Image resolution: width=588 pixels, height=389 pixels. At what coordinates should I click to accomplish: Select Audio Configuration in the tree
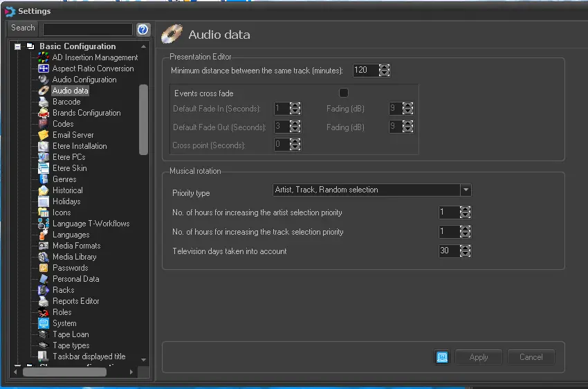(x=84, y=80)
